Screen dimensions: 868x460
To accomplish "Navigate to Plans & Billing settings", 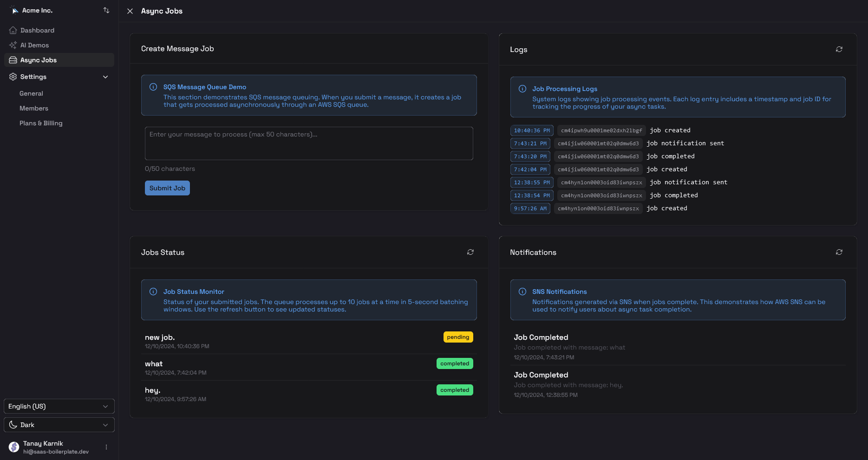I will tap(41, 123).
